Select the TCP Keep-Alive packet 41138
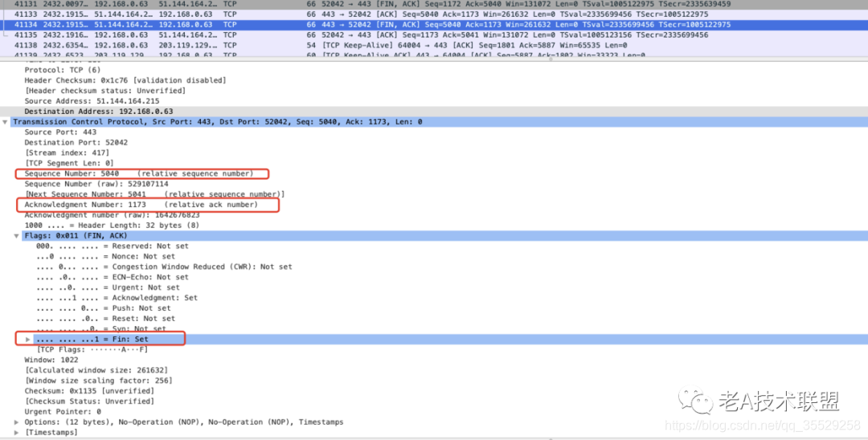This screenshot has width=868, height=440. click(434, 45)
